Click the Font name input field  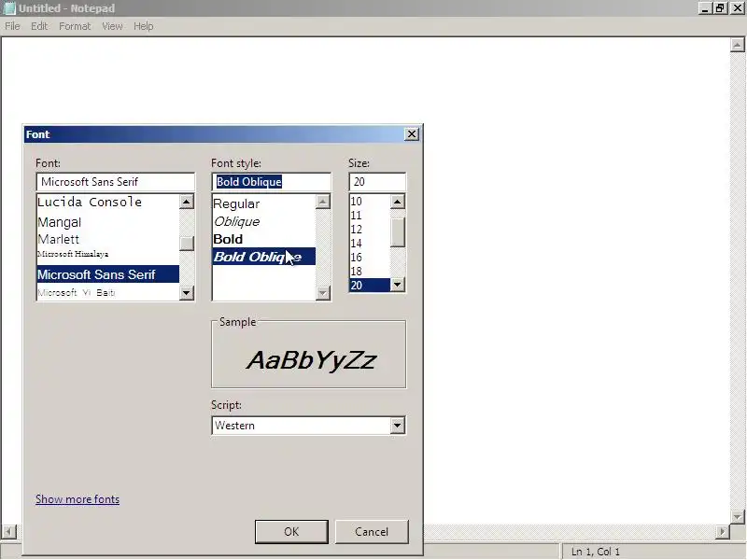pyautogui.click(x=115, y=182)
